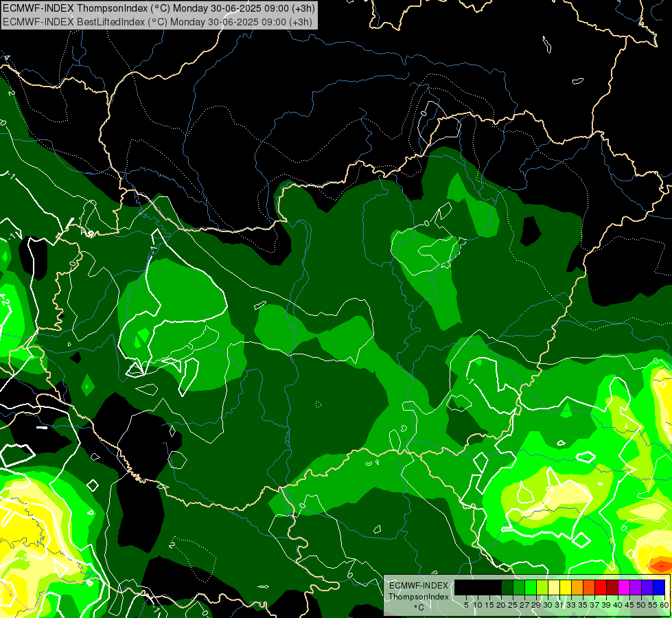
Task: Click the magenta 40–45 legend swatch
Action: (x=624, y=588)
